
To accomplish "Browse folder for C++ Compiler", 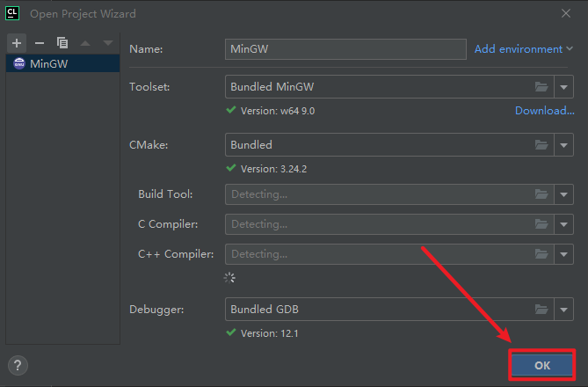I will (541, 254).
